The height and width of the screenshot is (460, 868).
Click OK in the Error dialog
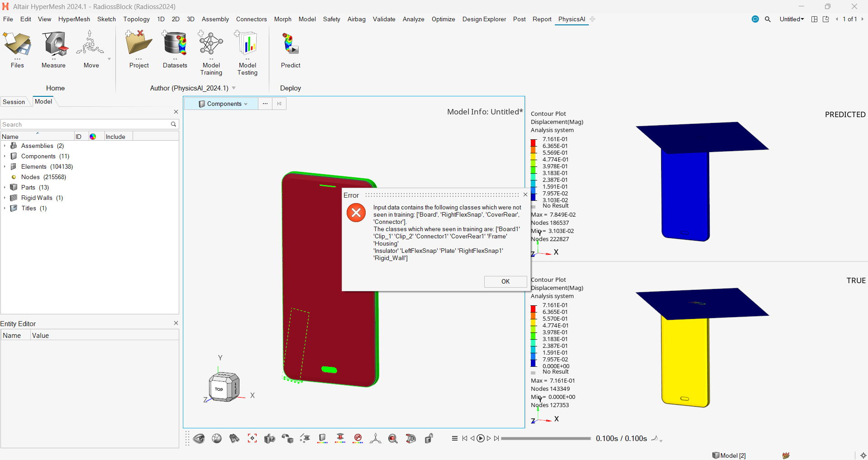[506, 281]
